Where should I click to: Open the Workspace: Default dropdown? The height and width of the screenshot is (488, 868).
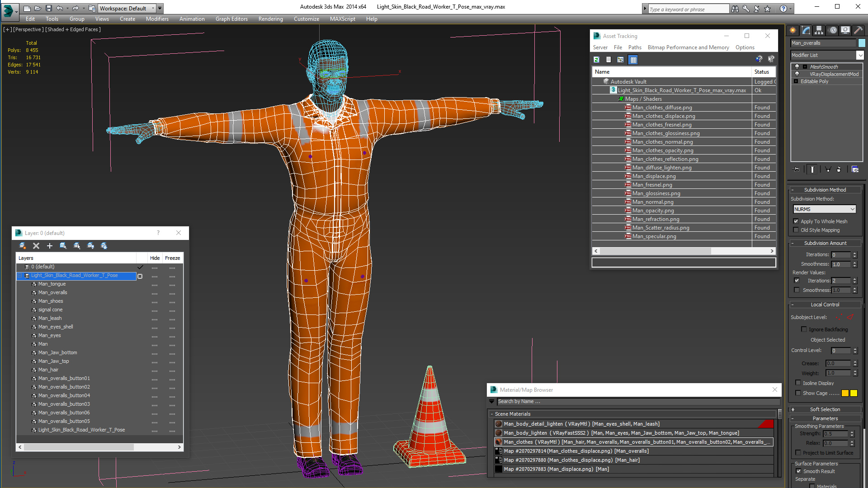click(127, 8)
